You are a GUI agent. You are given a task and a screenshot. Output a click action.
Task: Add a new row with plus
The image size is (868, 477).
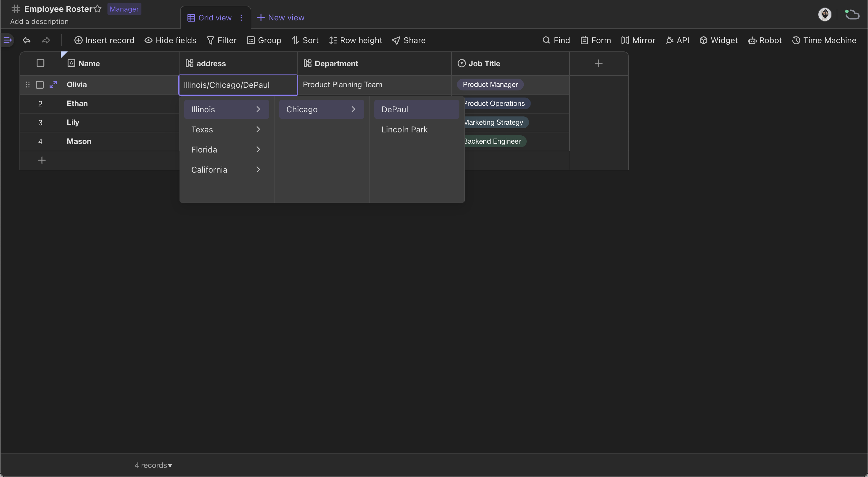pyautogui.click(x=42, y=160)
